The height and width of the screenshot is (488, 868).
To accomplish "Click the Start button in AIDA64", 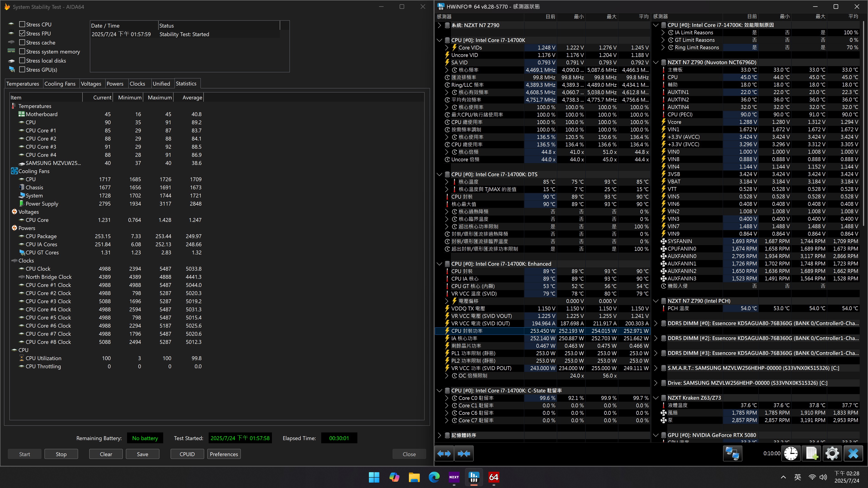I will (x=25, y=454).
